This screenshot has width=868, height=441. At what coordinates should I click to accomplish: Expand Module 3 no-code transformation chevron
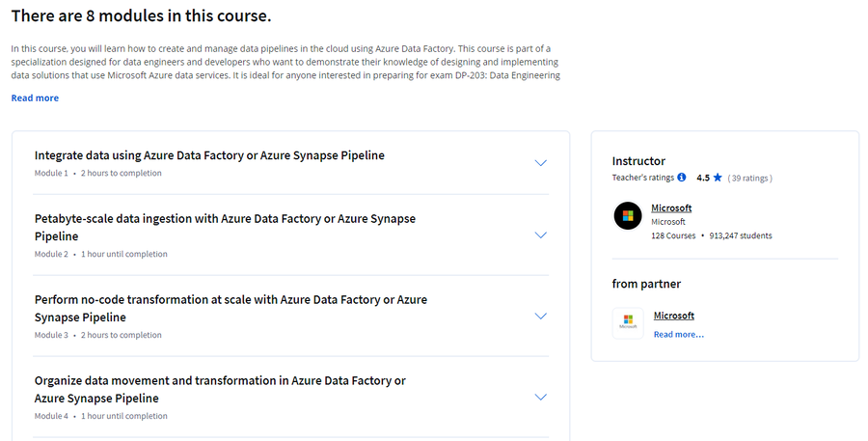[x=540, y=316]
